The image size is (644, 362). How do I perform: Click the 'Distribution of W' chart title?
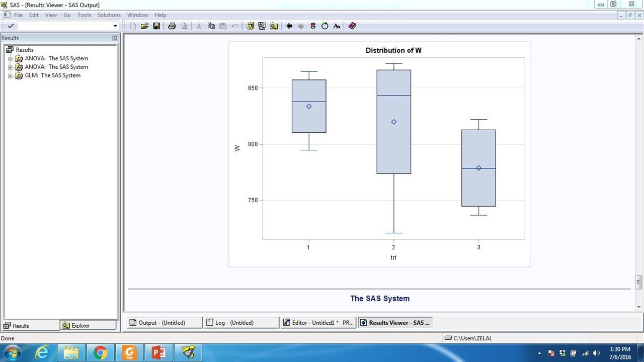click(x=393, y=50)
